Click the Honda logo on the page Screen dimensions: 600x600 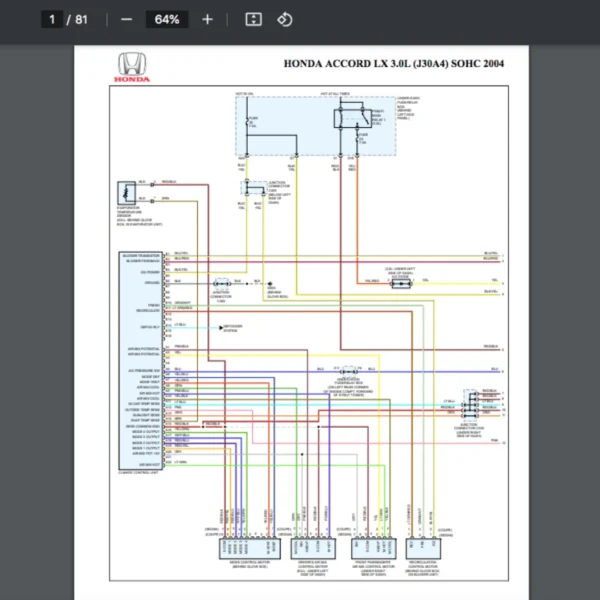[131, 67]
